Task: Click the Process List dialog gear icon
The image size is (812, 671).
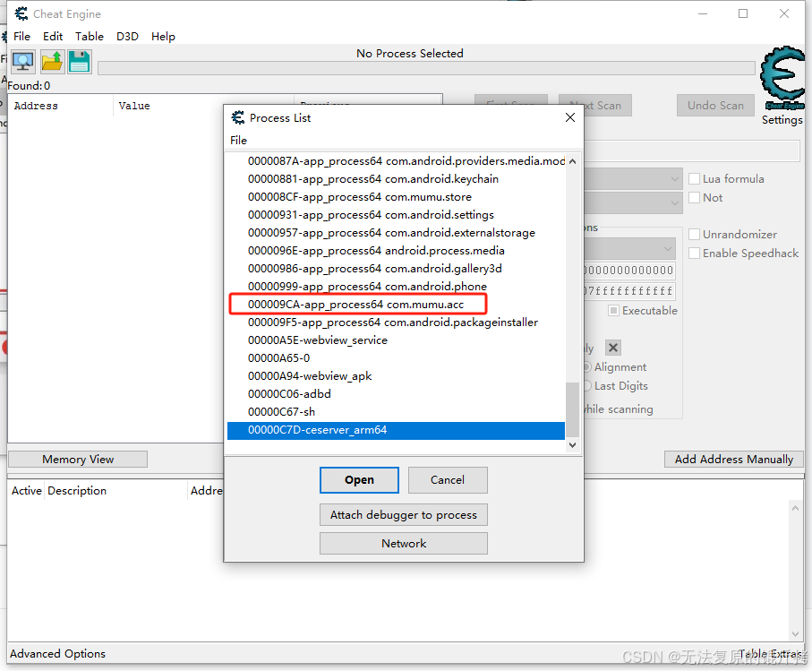Action: (238, 117)
